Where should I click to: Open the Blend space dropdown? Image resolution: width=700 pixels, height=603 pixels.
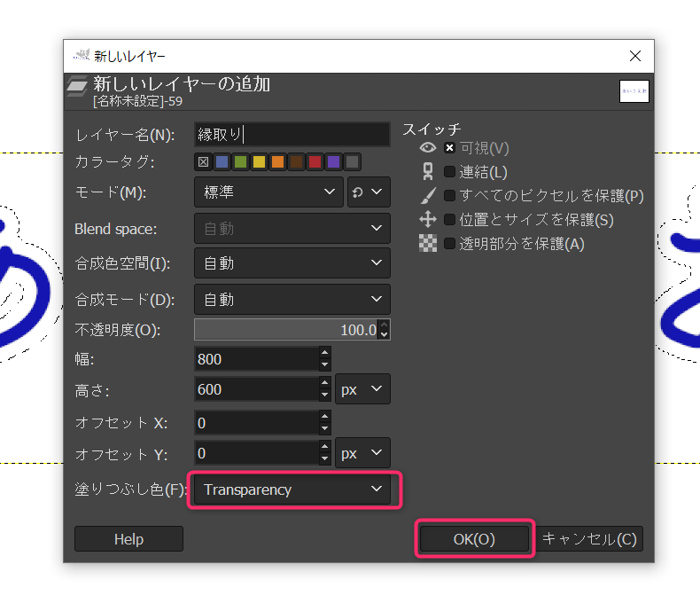pos(292,228)
